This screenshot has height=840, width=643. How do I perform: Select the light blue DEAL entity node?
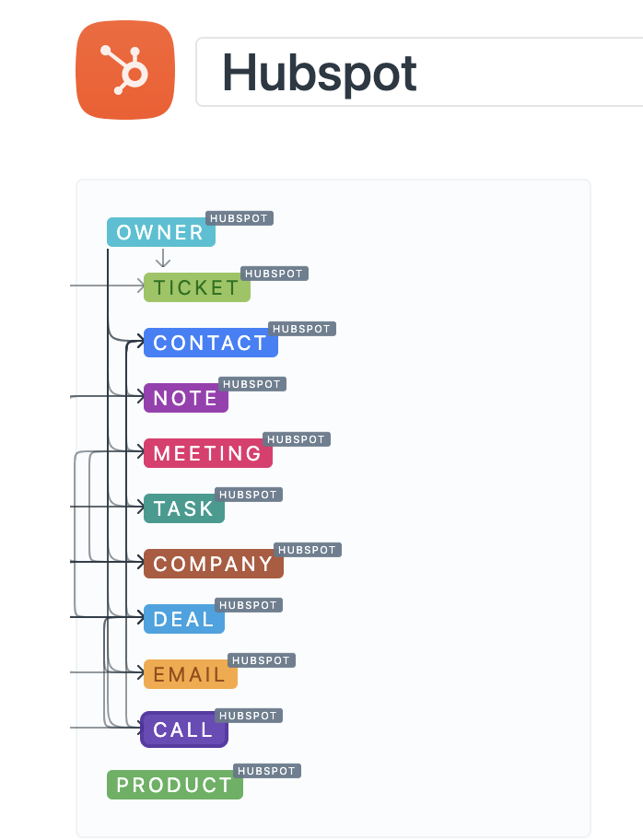[x=183, y=619]
